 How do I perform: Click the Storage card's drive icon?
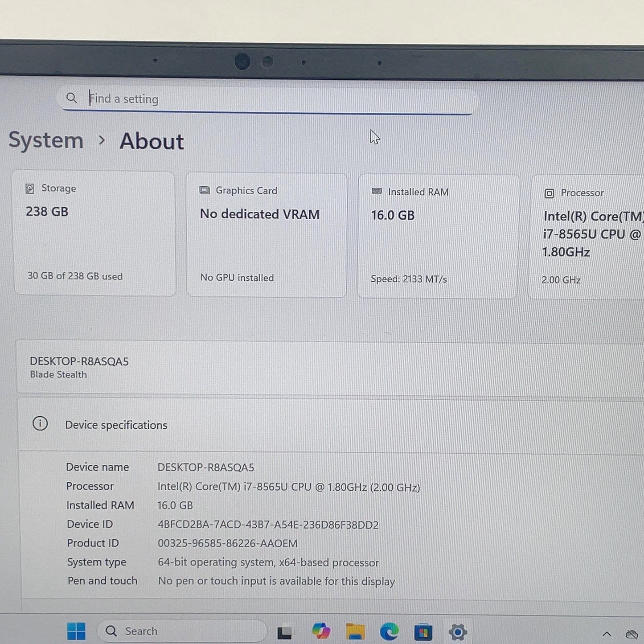[x=30, y=189]
